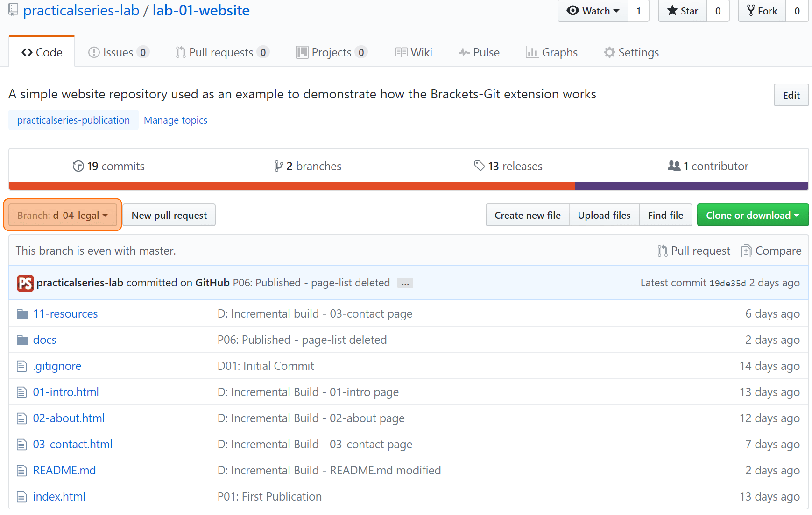Click the 11-resources folder icon
812x515 pixels.
[x=22, y=314]
